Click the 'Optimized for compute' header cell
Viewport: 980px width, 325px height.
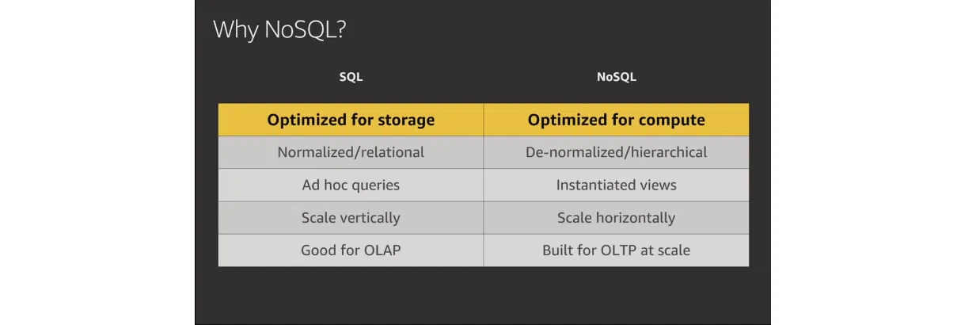click(x=617, y=120)
